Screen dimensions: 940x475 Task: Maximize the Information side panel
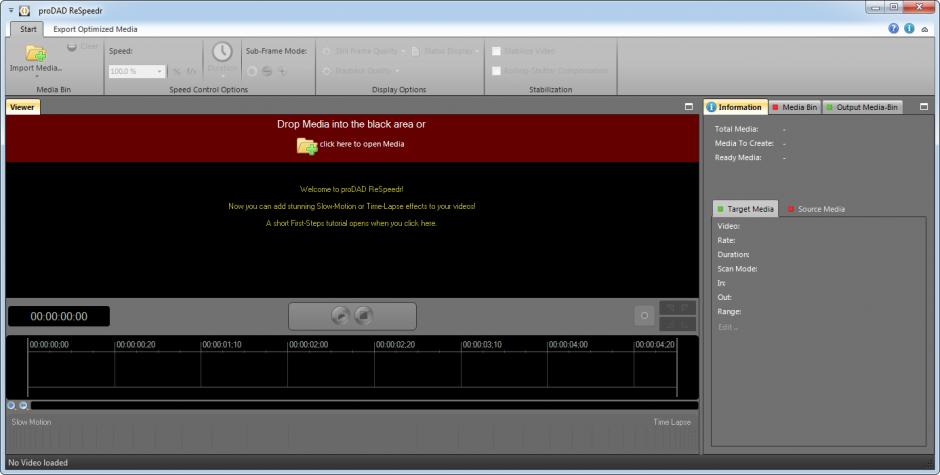923,106
